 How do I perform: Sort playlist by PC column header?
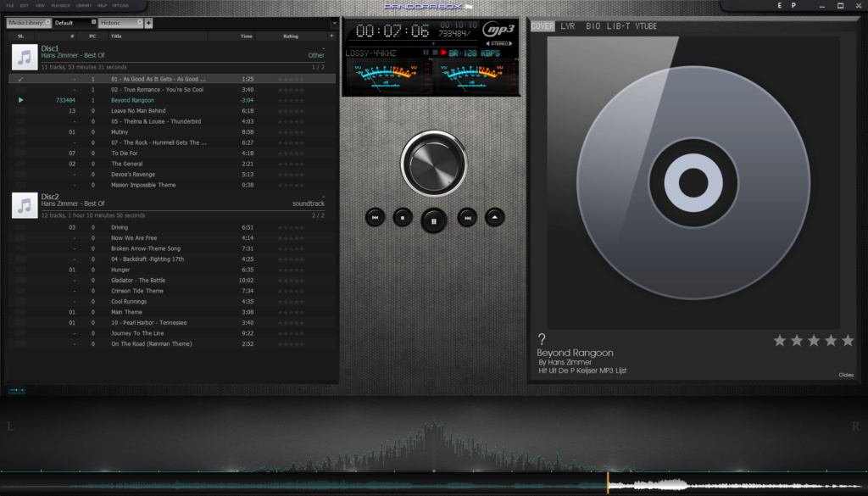point(92,36)
